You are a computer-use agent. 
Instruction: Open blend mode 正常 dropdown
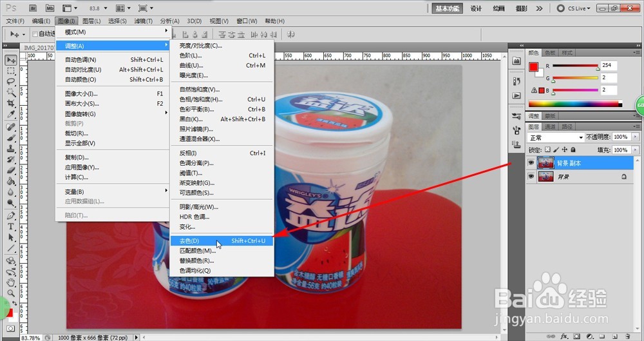click(x=556, y=137)
